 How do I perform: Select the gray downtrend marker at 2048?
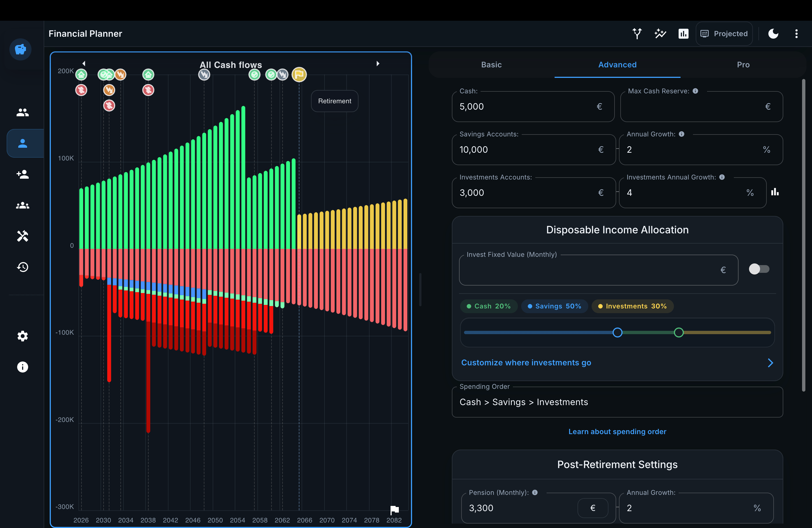point(204,74)
